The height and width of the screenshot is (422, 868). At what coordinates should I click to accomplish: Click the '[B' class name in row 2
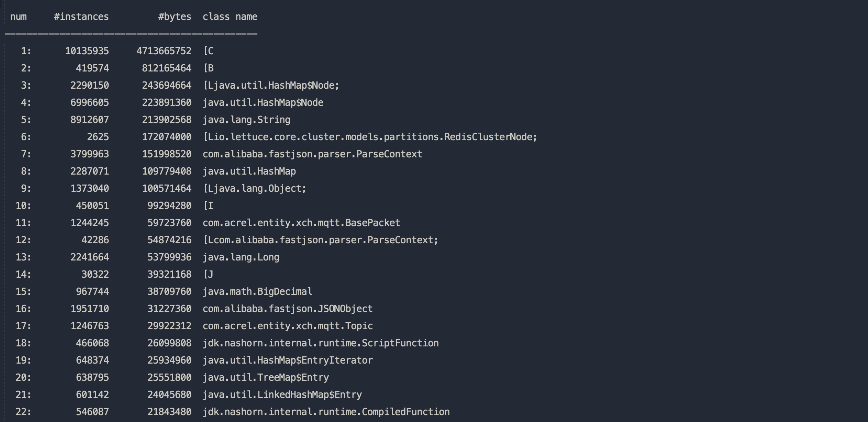208,68
